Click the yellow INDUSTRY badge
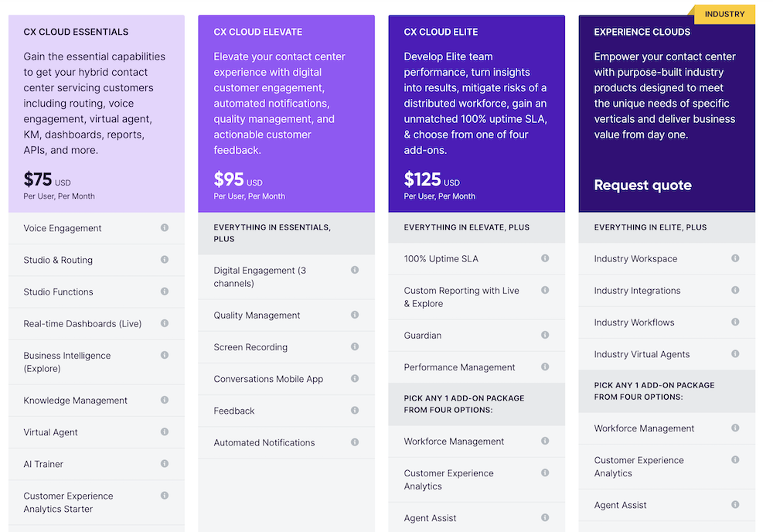 point(724,14)
